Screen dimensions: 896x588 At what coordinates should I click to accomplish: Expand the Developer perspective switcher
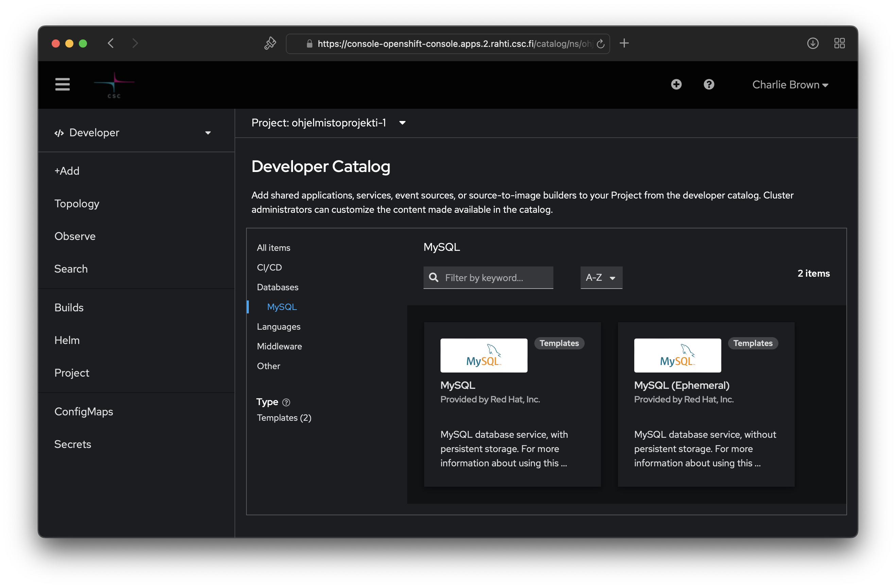coord(133,133)
